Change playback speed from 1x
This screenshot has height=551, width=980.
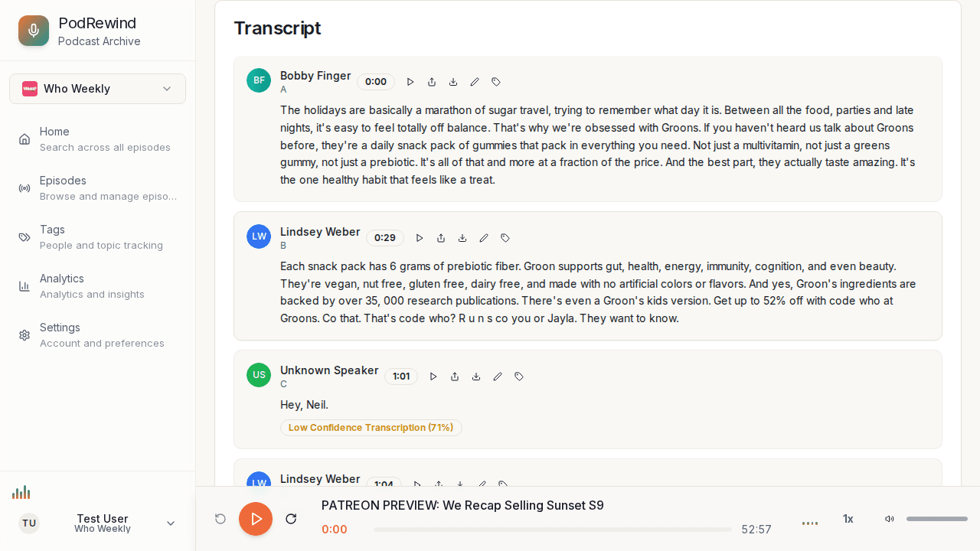[848, 519]
